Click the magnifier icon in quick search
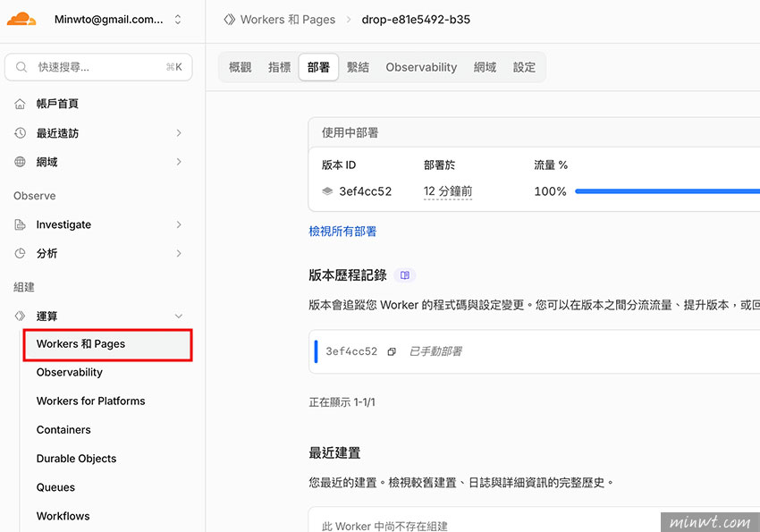This screenshot has height=532, width=760. point(21,67)
